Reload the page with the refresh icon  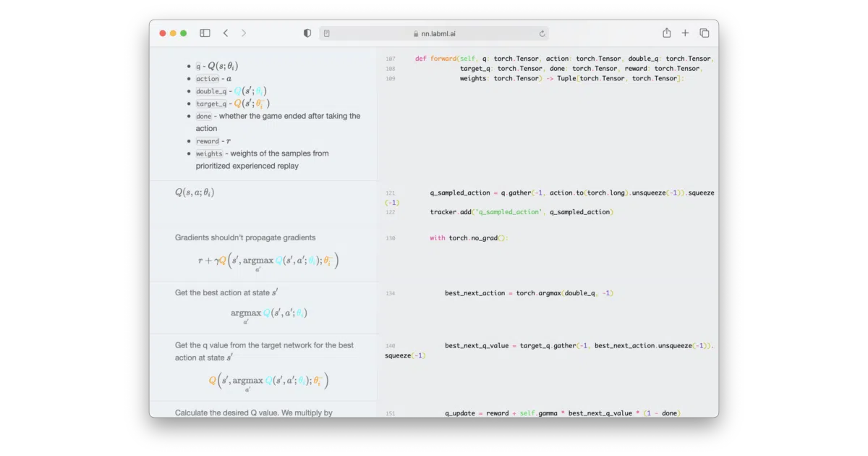coord(542,33)
